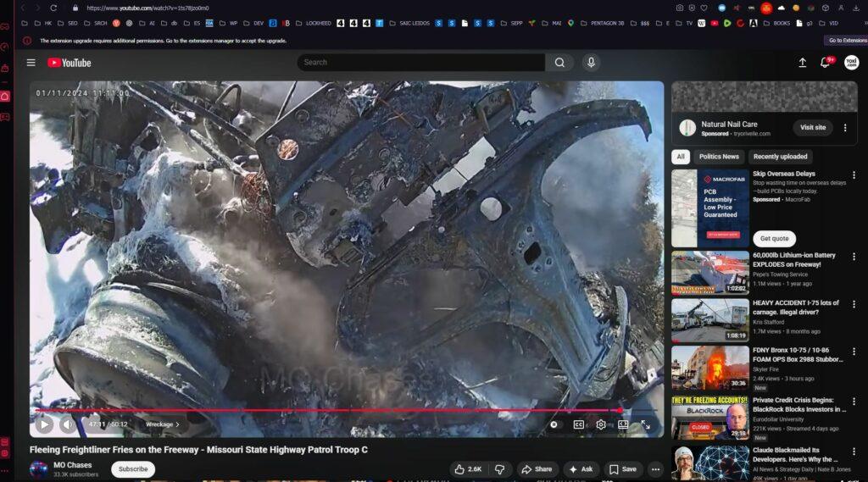Mute the video using the speaker icon
Viewport: 868px width, 482px height.
(x=67, y=424)
